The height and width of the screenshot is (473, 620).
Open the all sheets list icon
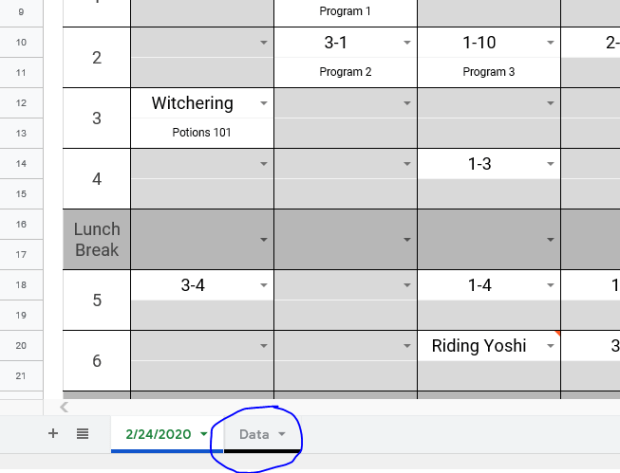[x=82, y=434]
